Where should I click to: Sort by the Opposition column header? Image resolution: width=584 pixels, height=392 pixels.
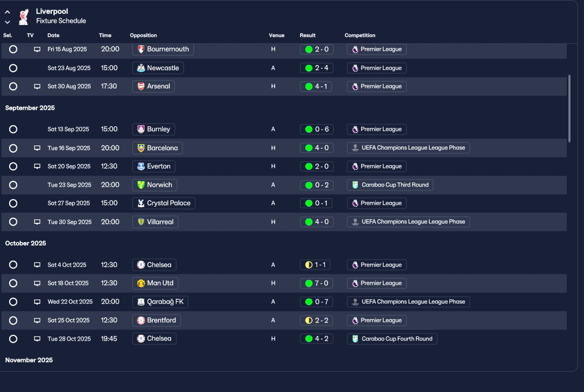pyautogui.click(x=143, y=35)
